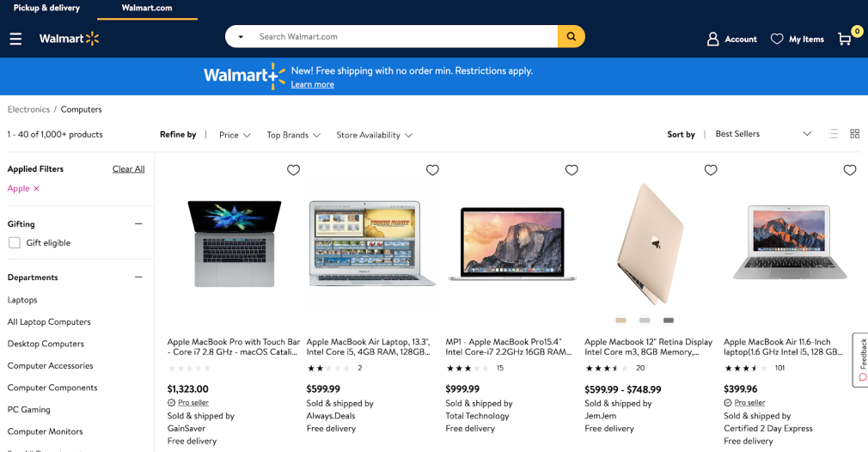868x452 pixels.
Task: Favorite the Apple Macbook 12" Retina
Action: pos(711,170)
